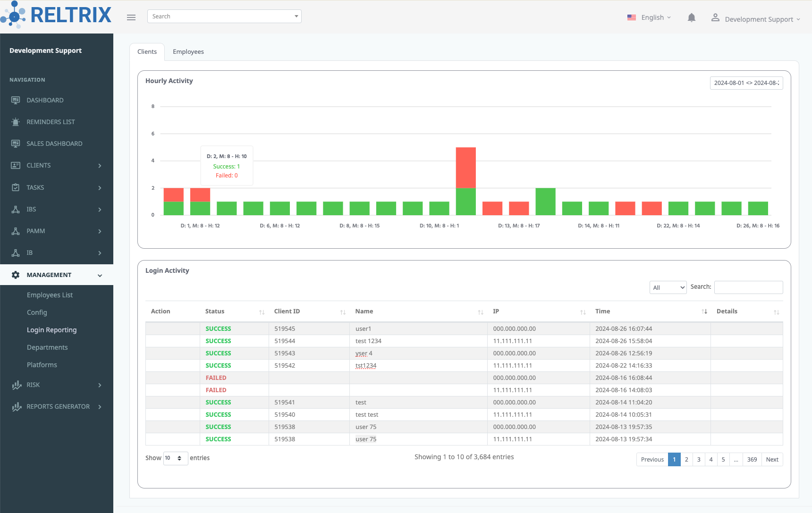Viewport: 812px width, 513px height.
Task: Click the Risk chart icon
Action: coord(17,385)
